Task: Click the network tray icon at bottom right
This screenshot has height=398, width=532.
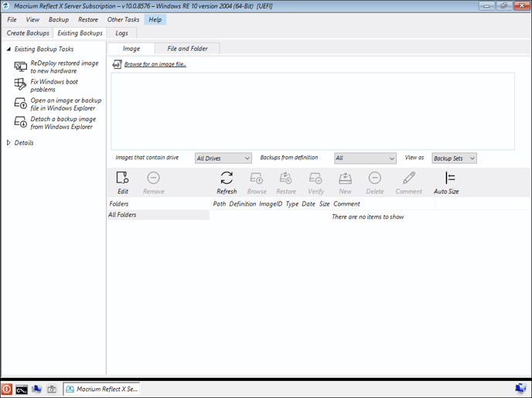Action: pyautogui.click(x=520, y=389)
